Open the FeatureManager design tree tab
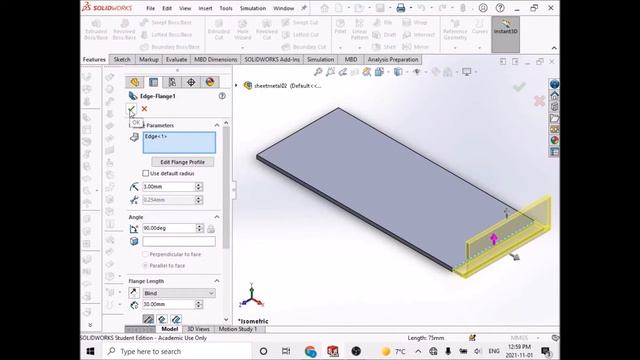Screen dimensions: 640x360 (135, 82)
